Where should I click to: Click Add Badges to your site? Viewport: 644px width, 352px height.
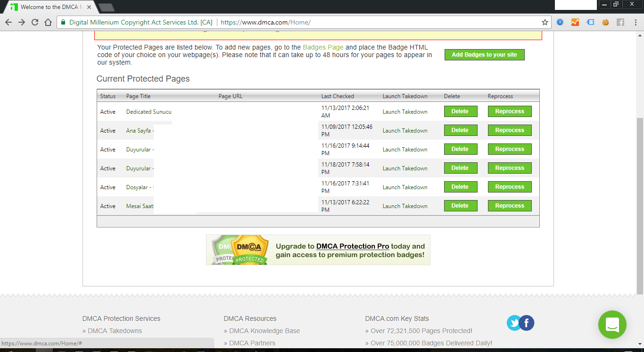coord(484,54)
